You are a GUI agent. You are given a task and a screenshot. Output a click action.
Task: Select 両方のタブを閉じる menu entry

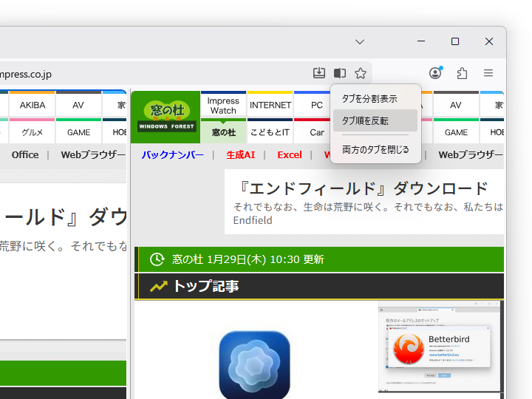click(375, 149)
